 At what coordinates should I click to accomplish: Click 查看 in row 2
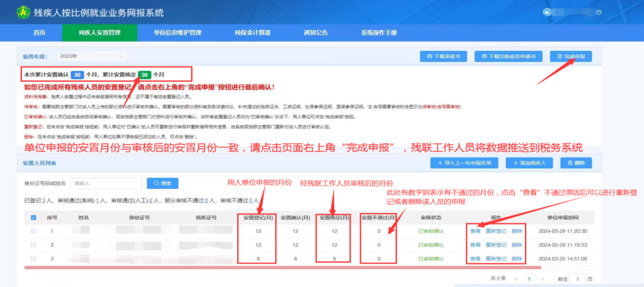475,244
